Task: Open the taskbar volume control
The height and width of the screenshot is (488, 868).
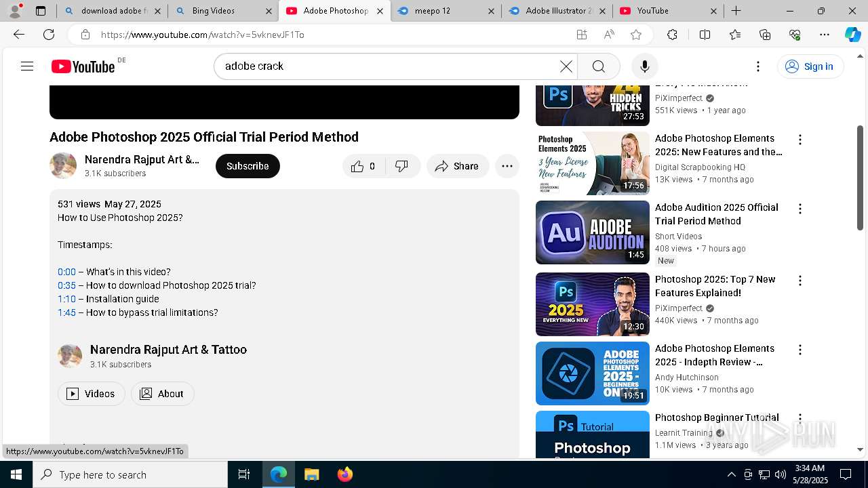Action: pos(780,474)
